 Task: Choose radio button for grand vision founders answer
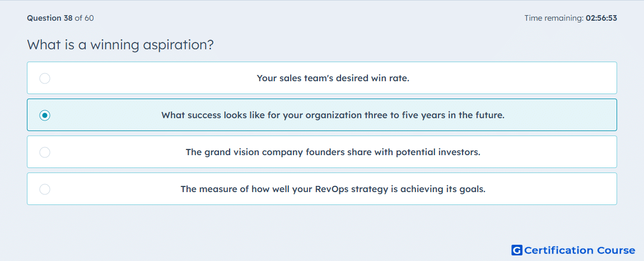coord(45,152)
